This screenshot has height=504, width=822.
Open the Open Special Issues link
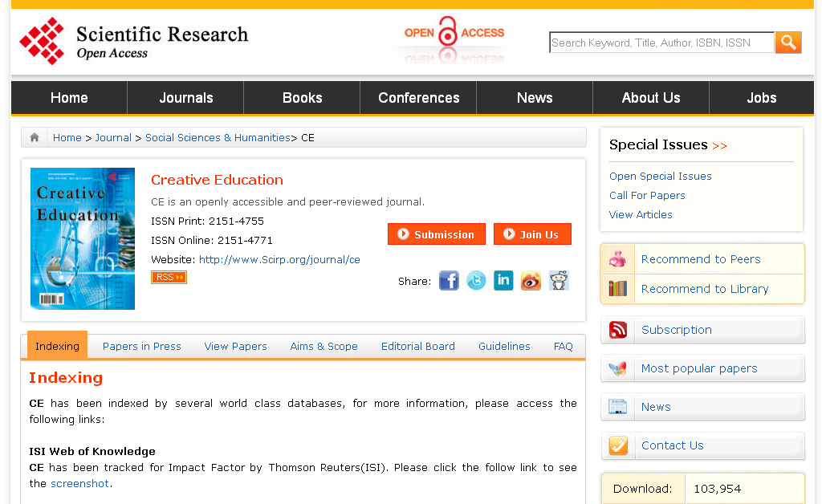(661, 176)
